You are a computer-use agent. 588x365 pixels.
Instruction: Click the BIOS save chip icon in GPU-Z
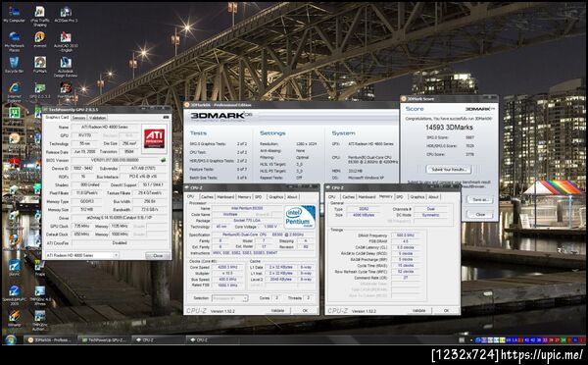tap(163, 160)
